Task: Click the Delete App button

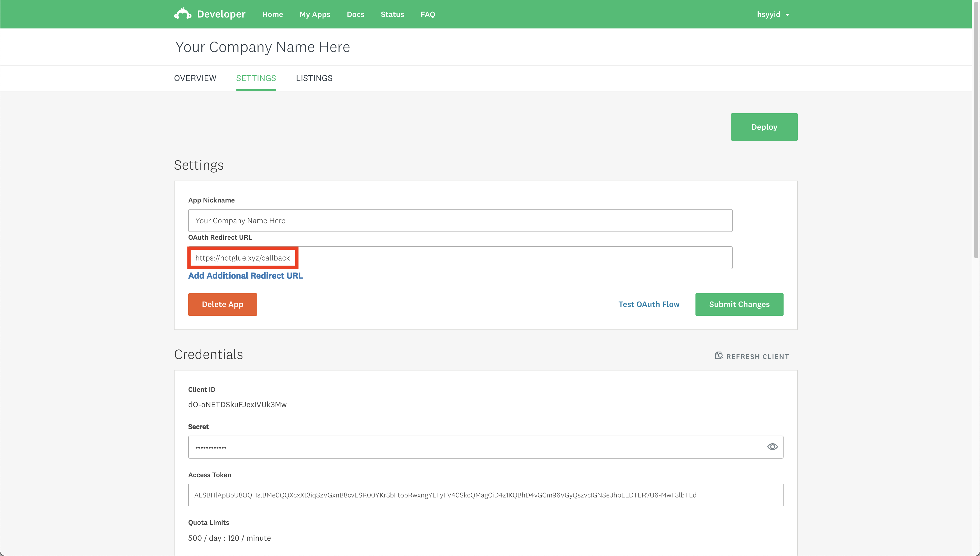Action: (x=222, y=304)
